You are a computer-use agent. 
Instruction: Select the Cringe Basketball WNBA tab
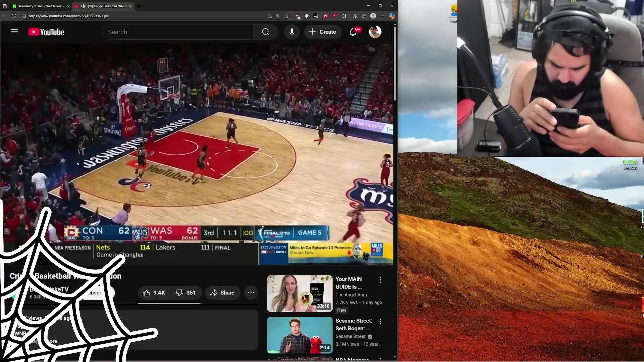tap(103, 6)
